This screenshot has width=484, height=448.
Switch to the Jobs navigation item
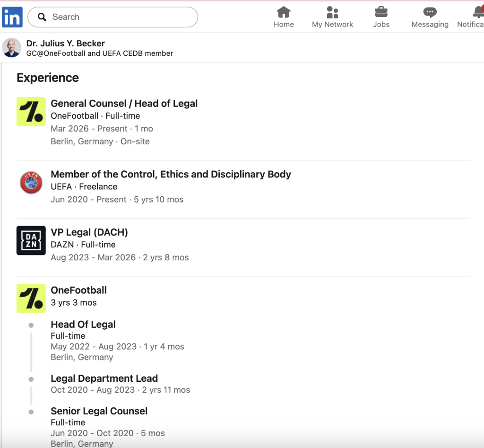tap(381, 17)
